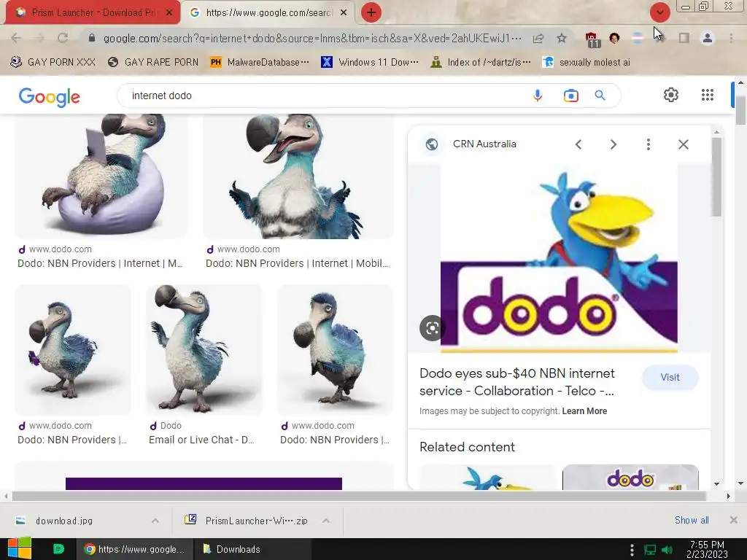Open the MalwareDatabase bookmark
This screenshot has height=560, width=747.
point(260,63)
